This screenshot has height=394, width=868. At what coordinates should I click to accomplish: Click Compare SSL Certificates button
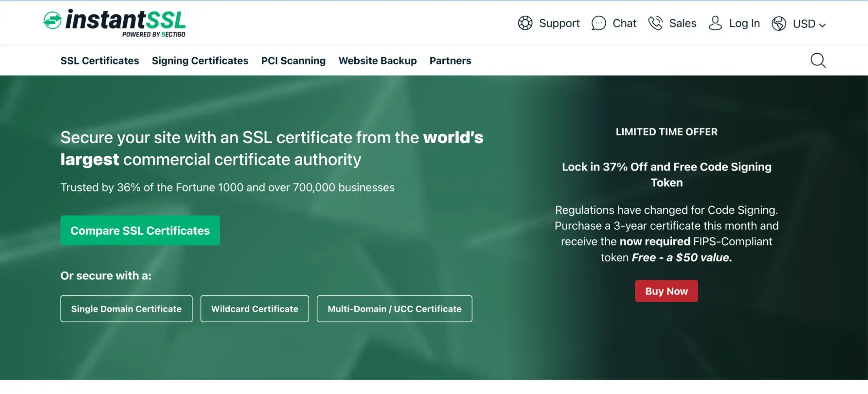tap(140, 230)
